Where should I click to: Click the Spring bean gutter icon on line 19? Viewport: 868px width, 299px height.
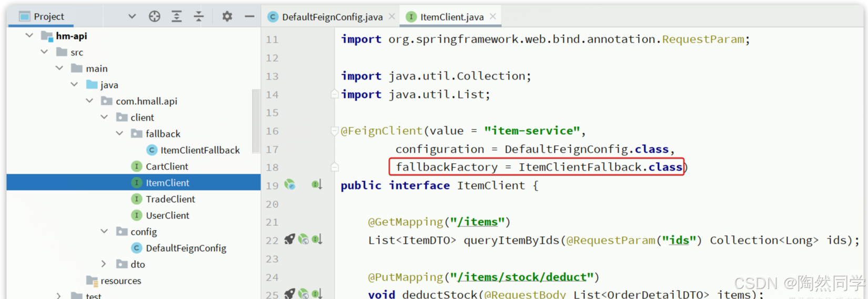click(x=290, y=185)
